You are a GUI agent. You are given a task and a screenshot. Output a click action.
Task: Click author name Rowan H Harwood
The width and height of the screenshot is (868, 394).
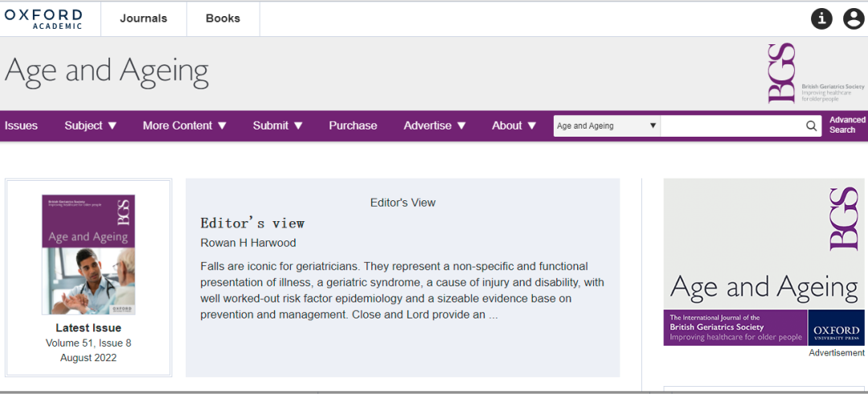tap(248, 243)
